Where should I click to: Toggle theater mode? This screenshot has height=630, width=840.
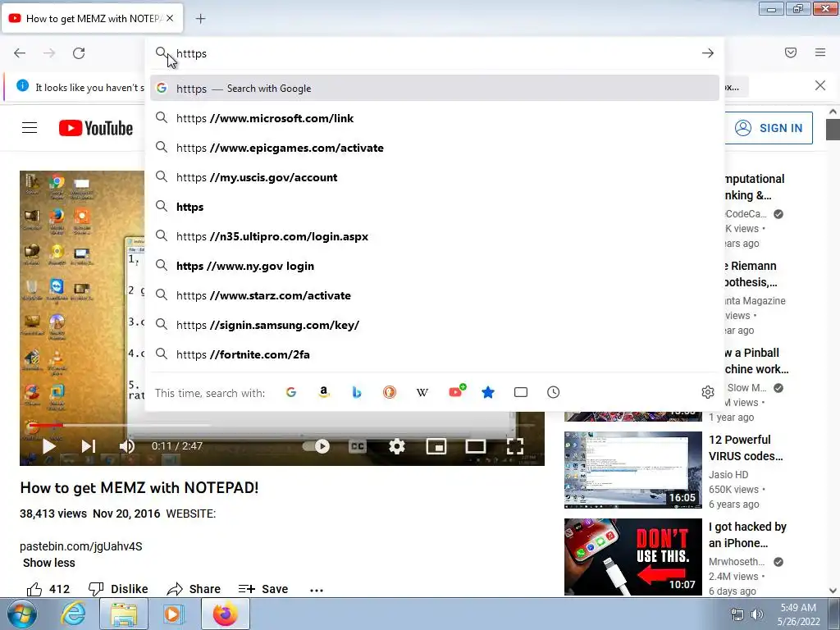point(476,446)
